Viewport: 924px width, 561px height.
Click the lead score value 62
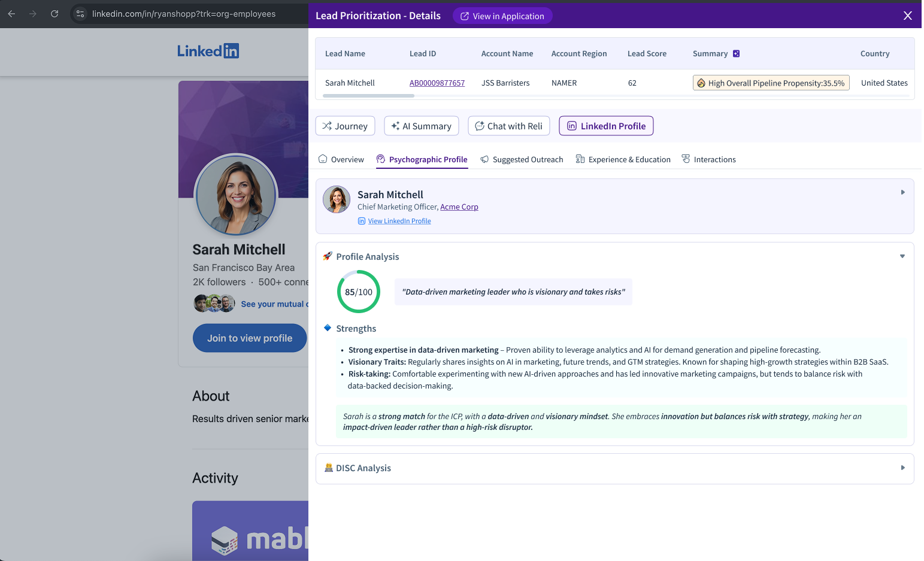(632, 83)
